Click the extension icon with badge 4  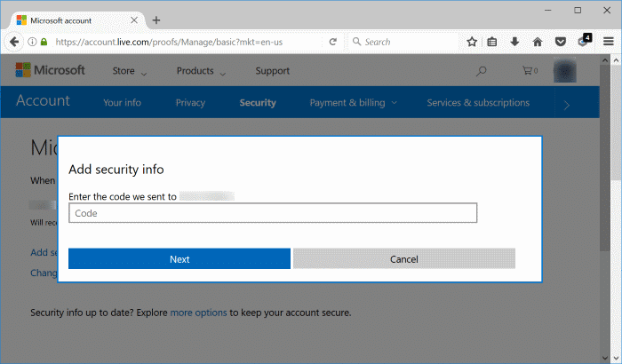pyautogui.click(x=585, y=40)
